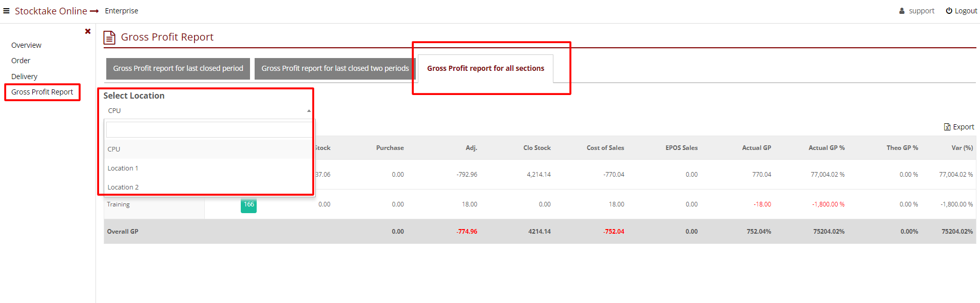Click the arrow icon beside Stocktake Online
The height and width of the screenshot is (303, 980).
tap(94, 11)
